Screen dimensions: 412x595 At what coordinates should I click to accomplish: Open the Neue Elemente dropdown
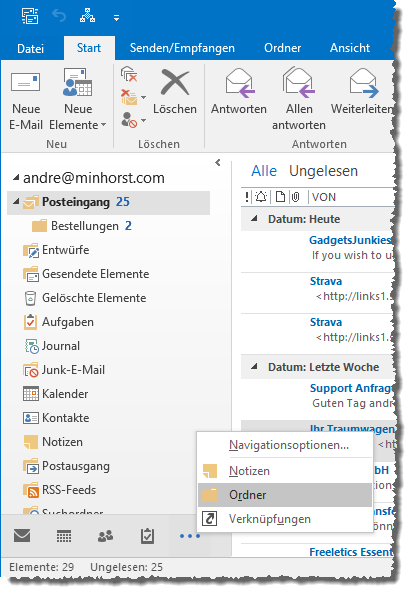(x=78, y=99)
